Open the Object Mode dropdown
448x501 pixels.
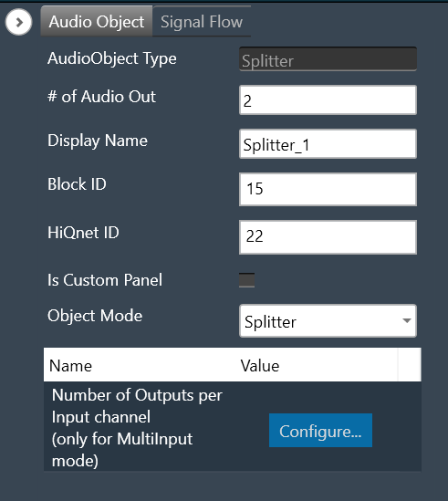[328, 321]
